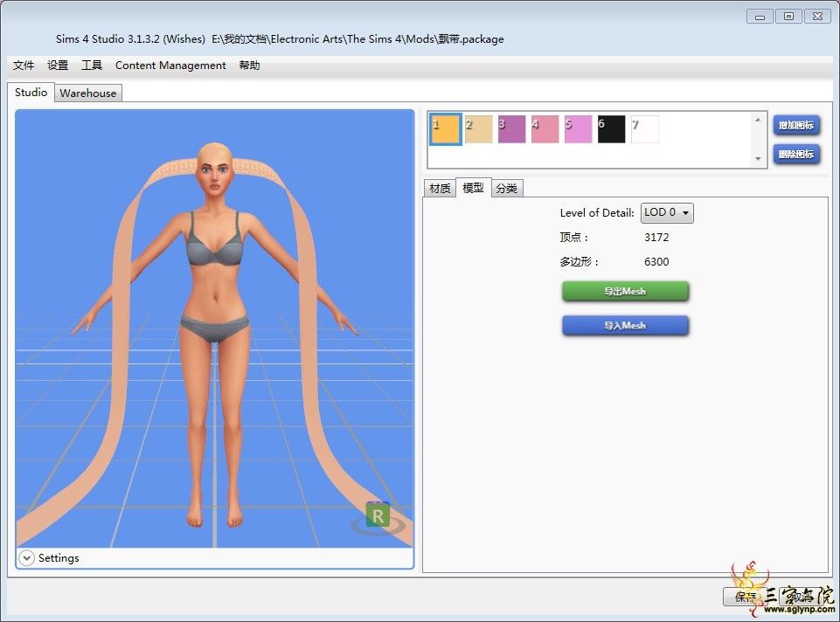Click the vertex count 3172
The height and width of the screenshot is (622, 840).
[656, 237]
